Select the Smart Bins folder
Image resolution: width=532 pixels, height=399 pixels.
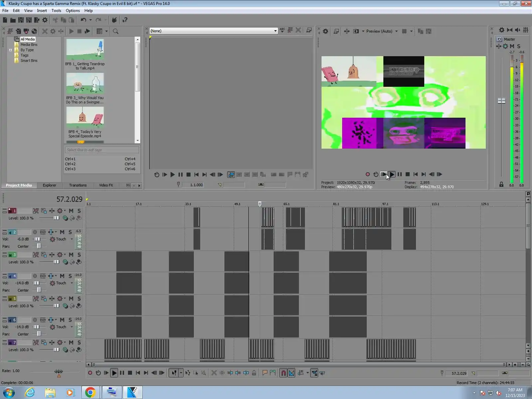(x=29, y=61)
